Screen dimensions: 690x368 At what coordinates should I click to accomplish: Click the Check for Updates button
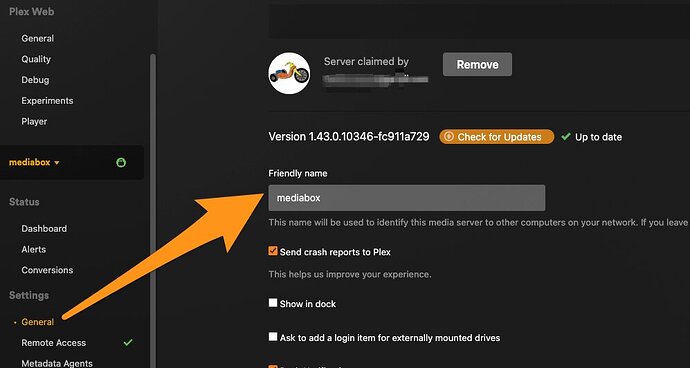(x=496, y=137)
